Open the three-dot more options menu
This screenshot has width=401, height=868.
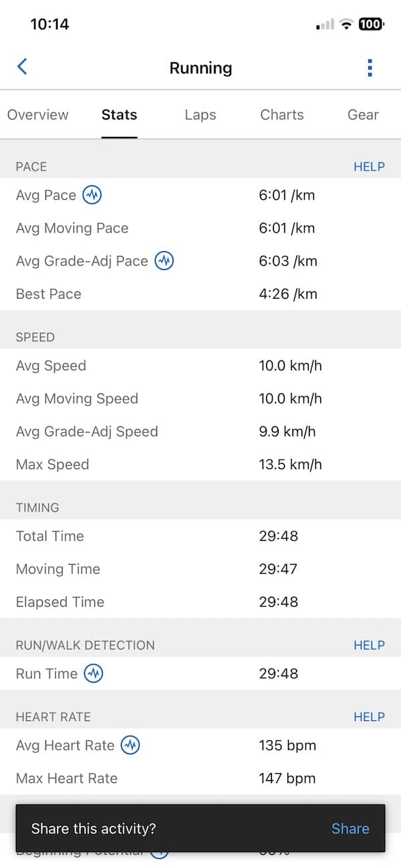pyautogui.click(x=370, y=67)
